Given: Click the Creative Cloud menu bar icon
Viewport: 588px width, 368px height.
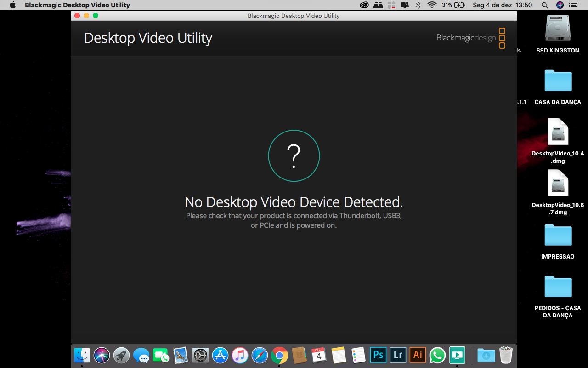Looking at the screenshot, I should click(364, 5).
